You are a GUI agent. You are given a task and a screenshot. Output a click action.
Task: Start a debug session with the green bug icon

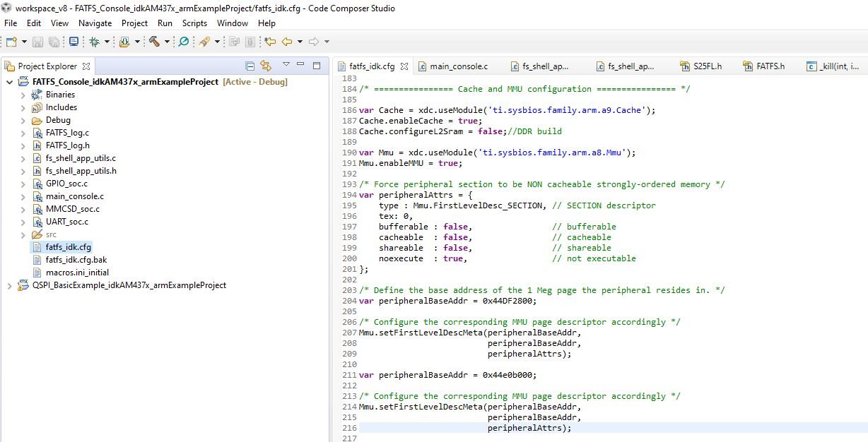pyautogui.click(x=94, y=42)
